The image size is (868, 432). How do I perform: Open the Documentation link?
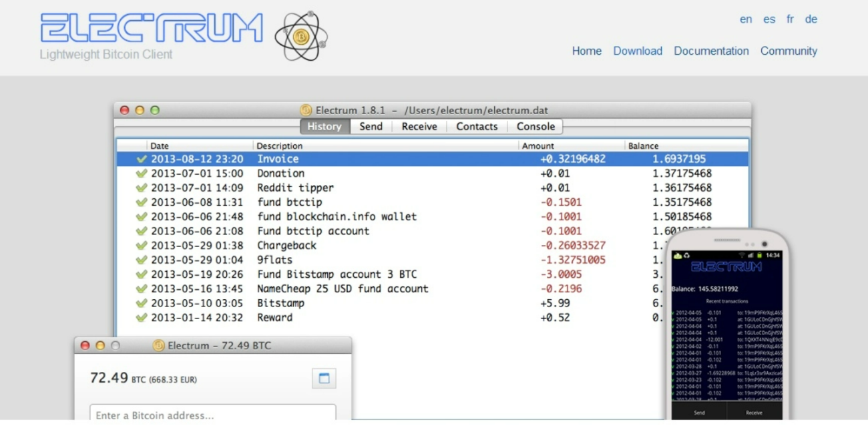tap(711, 51)
